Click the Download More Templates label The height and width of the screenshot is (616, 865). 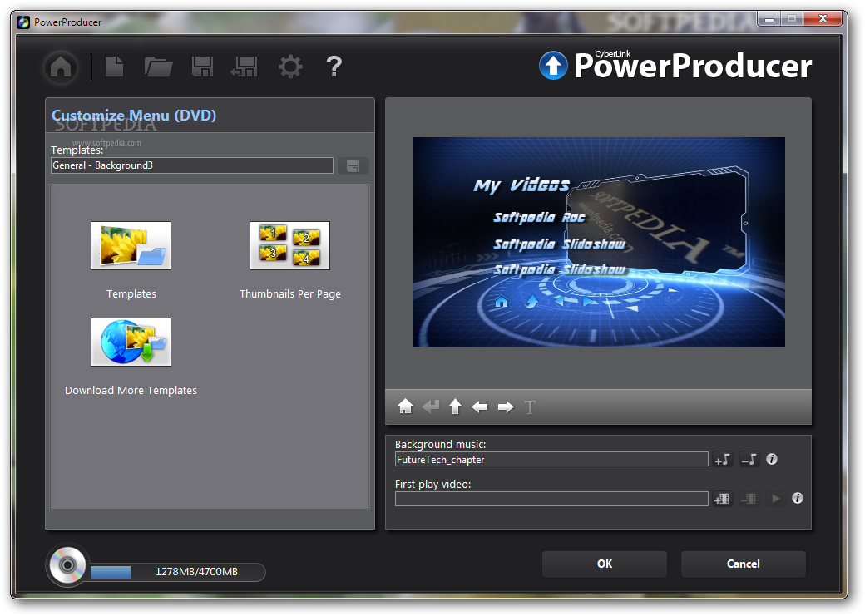(x=131, y=391)
